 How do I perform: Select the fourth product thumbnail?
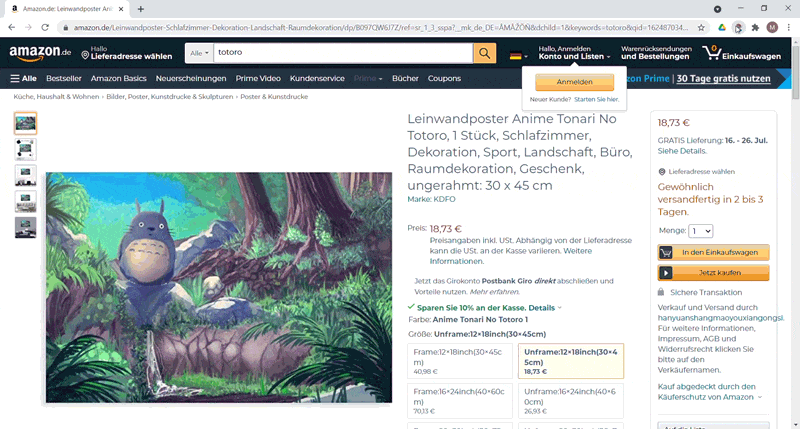point(26,201)
